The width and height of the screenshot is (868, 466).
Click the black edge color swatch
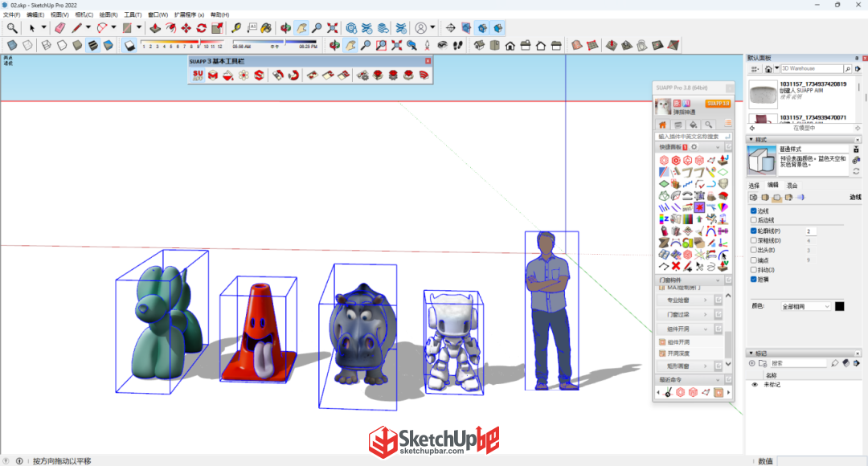(840, 306)
